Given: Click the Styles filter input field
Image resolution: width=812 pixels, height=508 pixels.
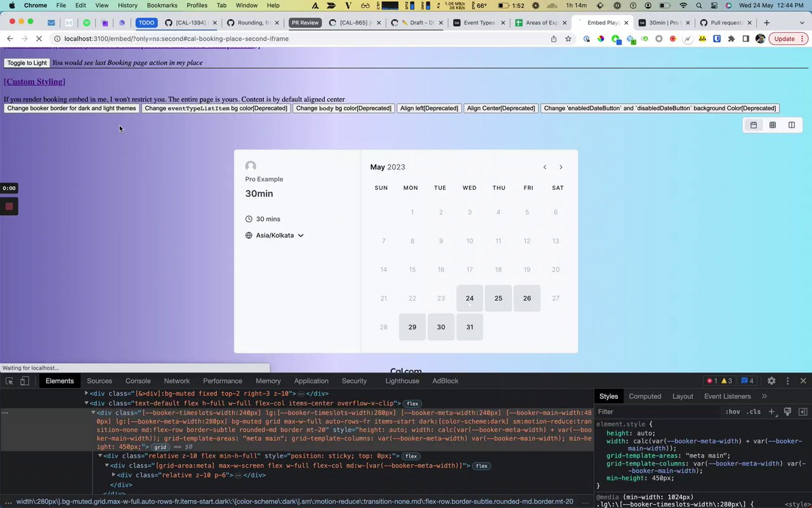Looking at the screenshot, I should coord(657,411).
